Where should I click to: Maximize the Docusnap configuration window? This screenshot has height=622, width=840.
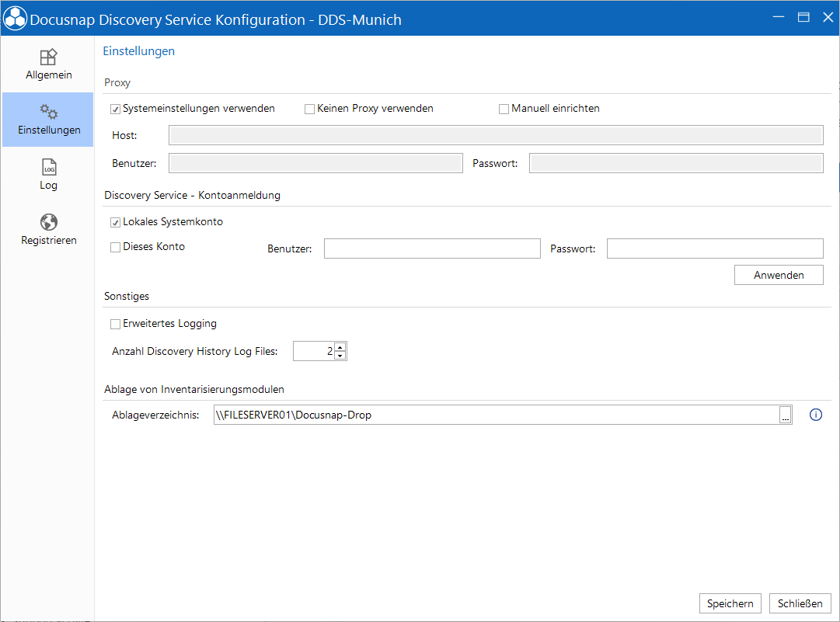803,17
